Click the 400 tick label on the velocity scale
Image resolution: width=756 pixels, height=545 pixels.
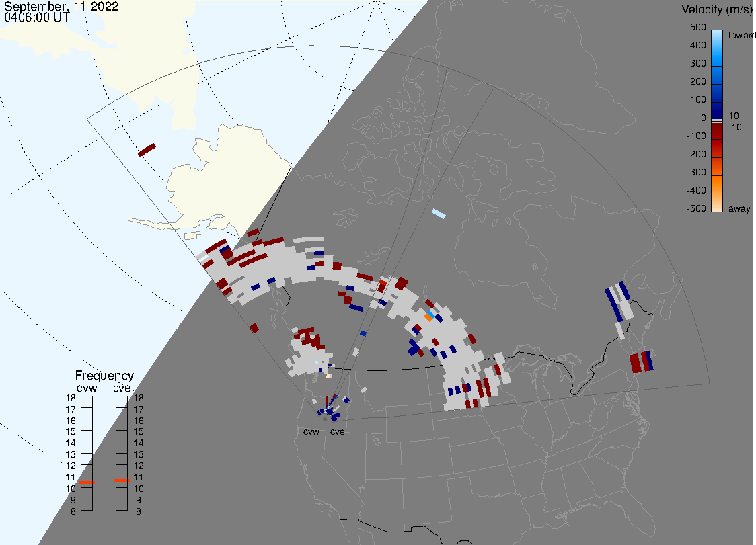697,45
